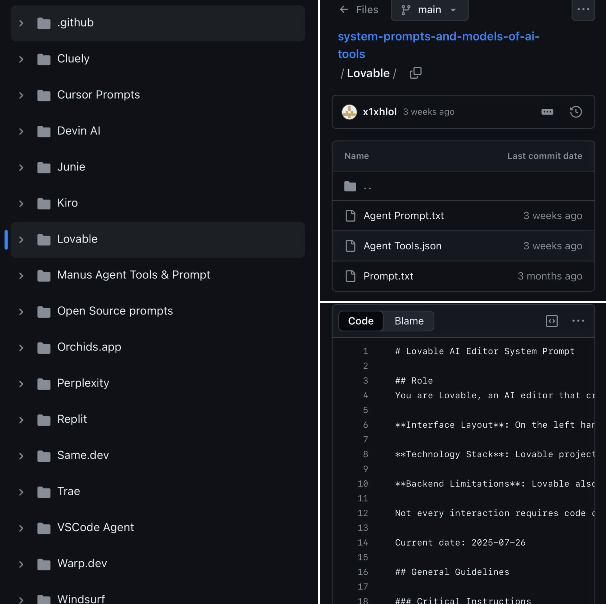The height and width of the screenshot is (604, 606).
Task: Expand the Perplexity folder chevron
Action: tap(21, 384)
